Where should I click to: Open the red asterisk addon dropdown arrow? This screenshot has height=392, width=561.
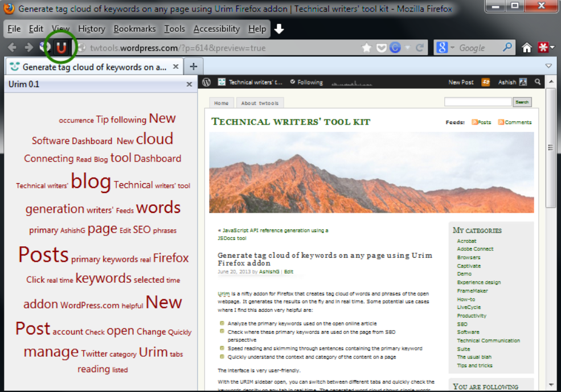point(552,48)
